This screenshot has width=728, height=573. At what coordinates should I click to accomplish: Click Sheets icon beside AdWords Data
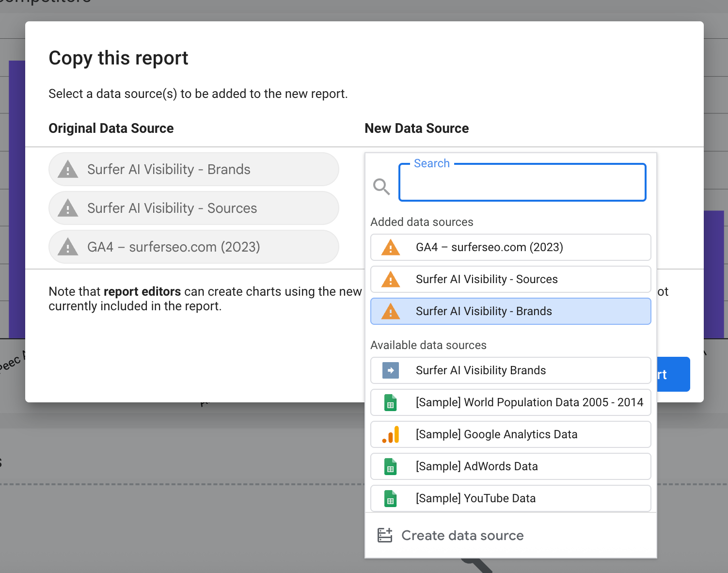click(x=391, y=466)
